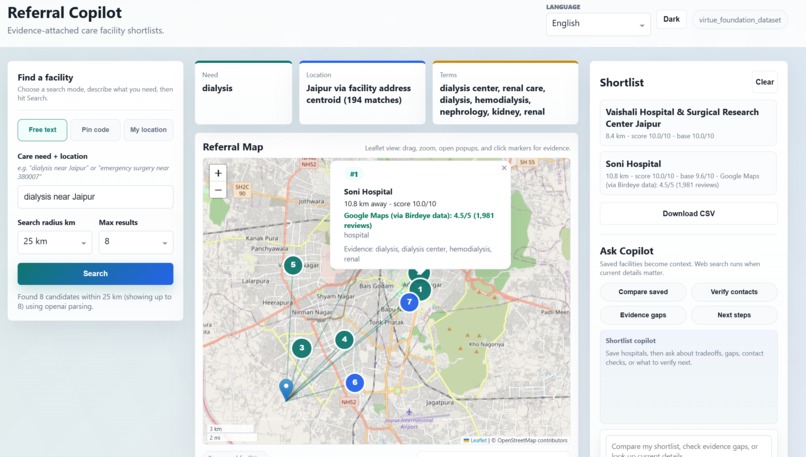Clear the shortlist
Screen dimensions: 806x457
[x=764, y=82]
